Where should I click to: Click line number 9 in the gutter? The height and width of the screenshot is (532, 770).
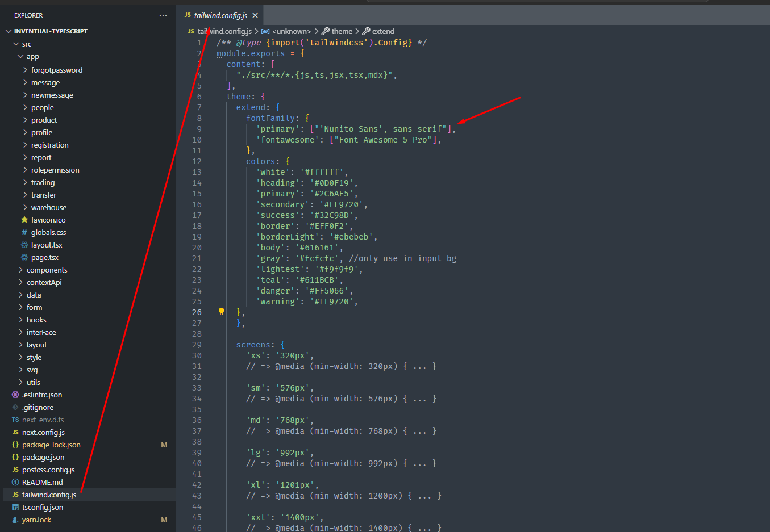[199, 129]
